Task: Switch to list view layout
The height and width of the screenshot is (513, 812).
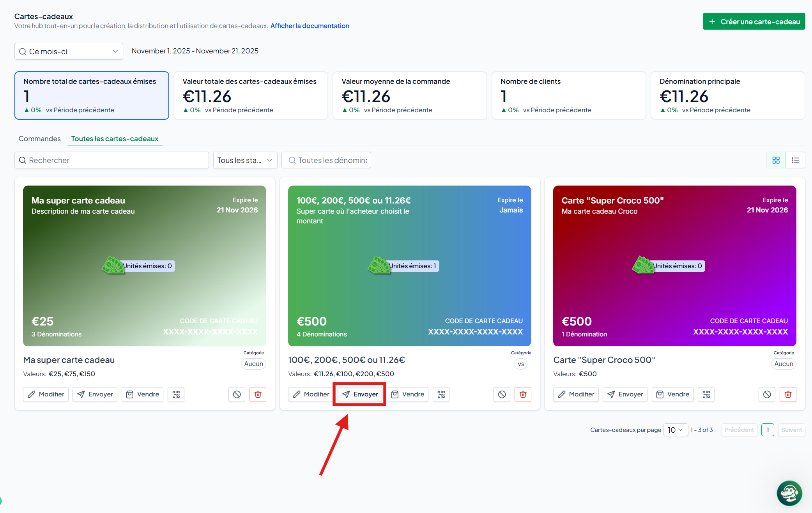Action: point(795,160)
